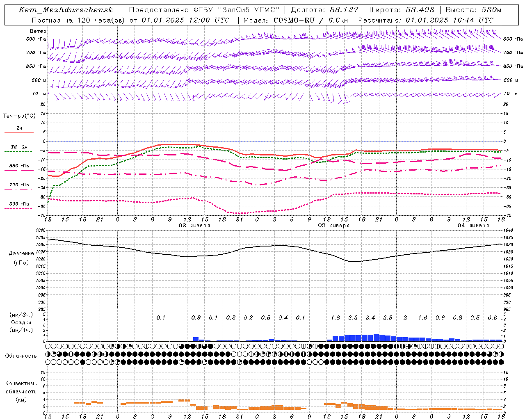Click the Широта: 53.403 latitude value
This screenshot has width=525, height=420.
[x=402, y=10]
